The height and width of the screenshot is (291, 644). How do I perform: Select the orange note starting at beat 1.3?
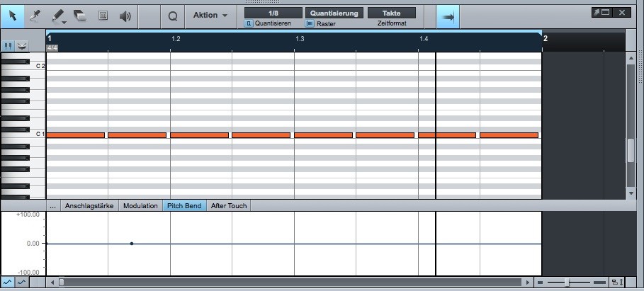[x=324, y=135]
